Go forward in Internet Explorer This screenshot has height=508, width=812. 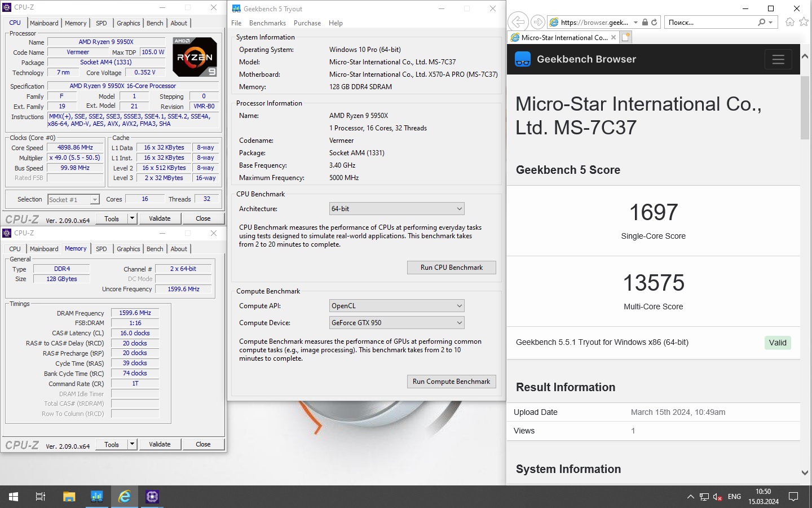tap(538, 22)
